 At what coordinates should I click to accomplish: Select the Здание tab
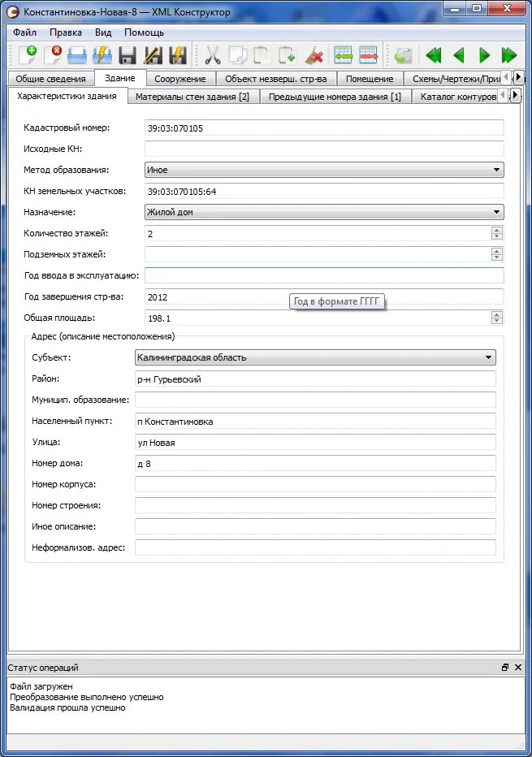120,78
